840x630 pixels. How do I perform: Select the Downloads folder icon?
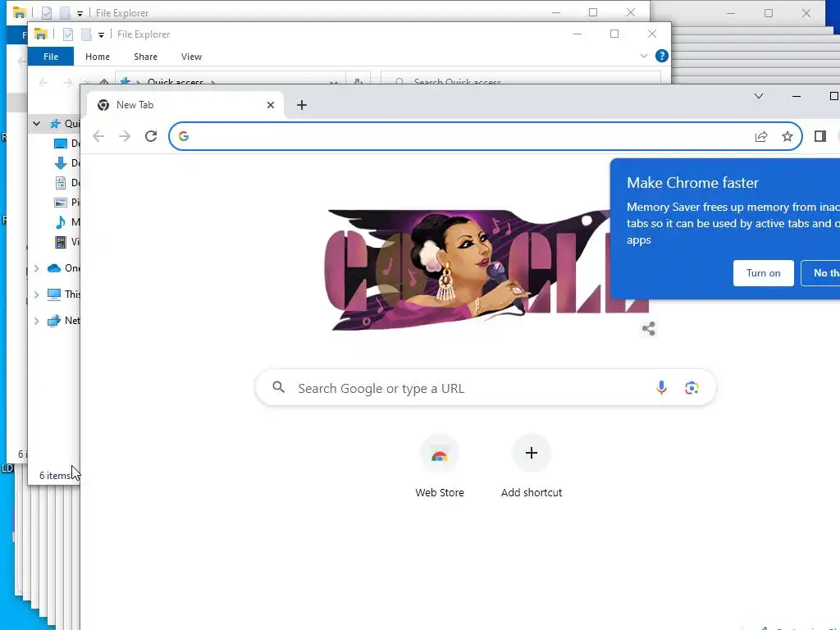click(x=61, y=163)
